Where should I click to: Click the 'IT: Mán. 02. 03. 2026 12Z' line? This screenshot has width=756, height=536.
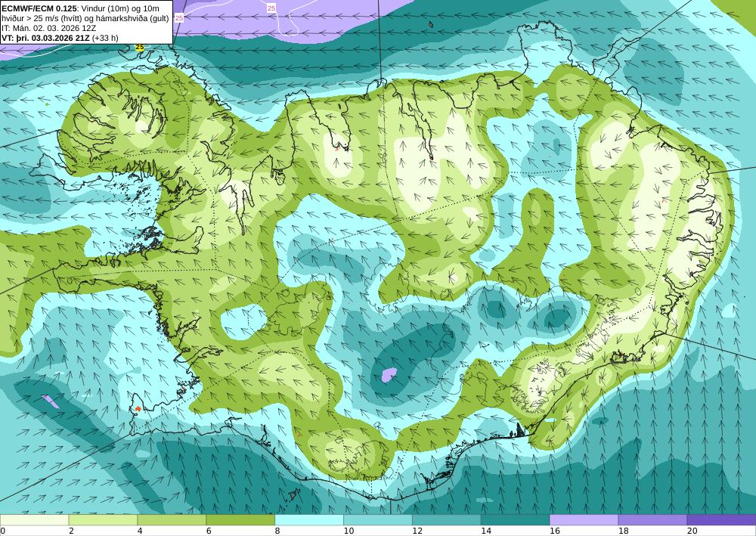(x=49, y=28)
